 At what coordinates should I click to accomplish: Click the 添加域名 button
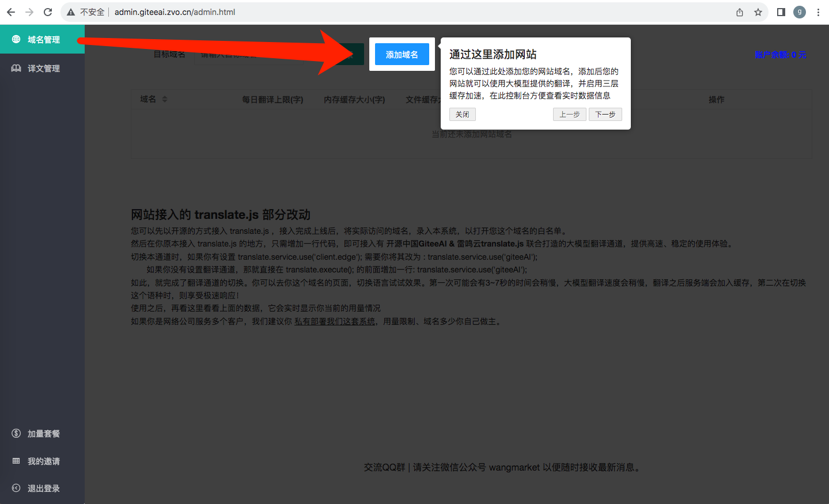point(402,54)
